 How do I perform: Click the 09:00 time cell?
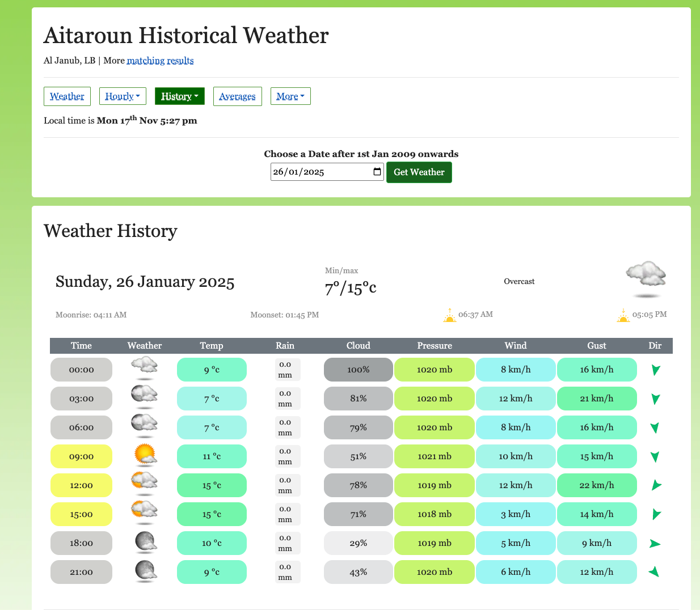click(x=81, y=456)
